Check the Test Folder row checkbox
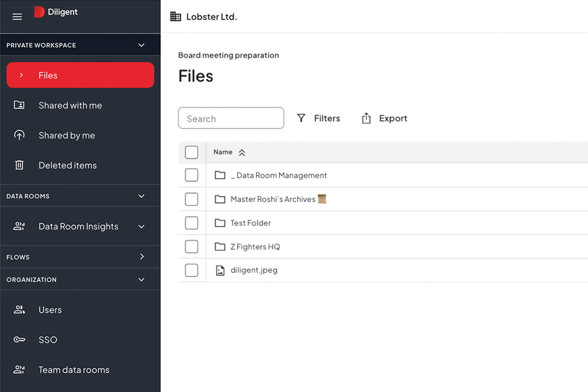This screenshot has width=588, height=392. click(192, 223)
